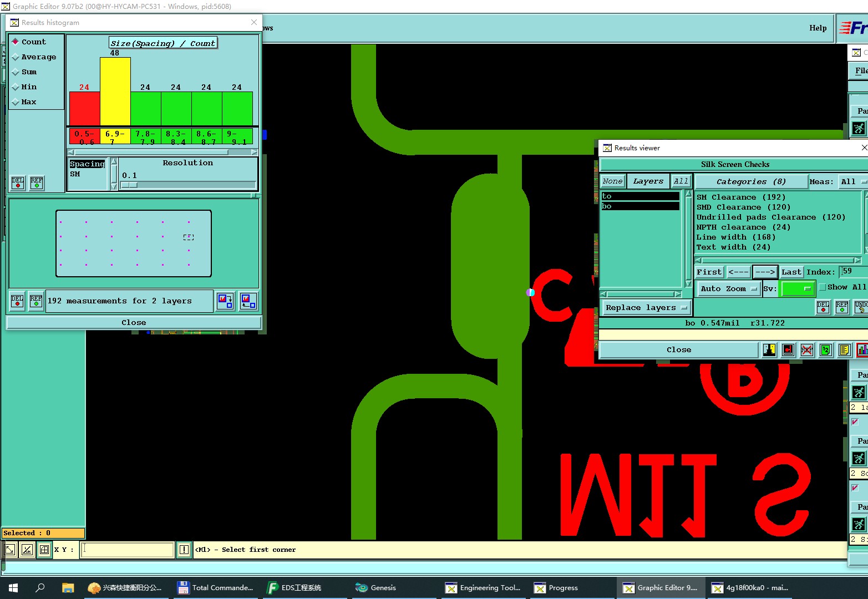Switch to Total Commander on taskbar
The height and width of the screenshot is (599, 868).
[x=216, y=588]
